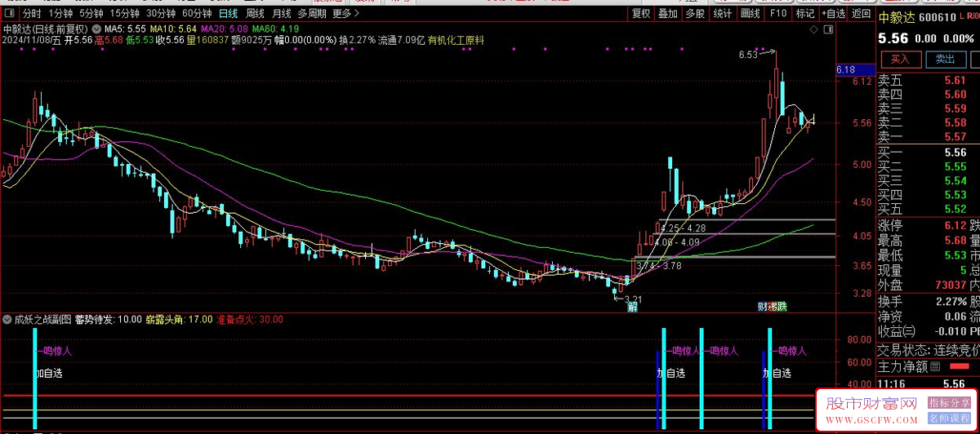Select the 买二 price 5.55

(x=955, y=166)
